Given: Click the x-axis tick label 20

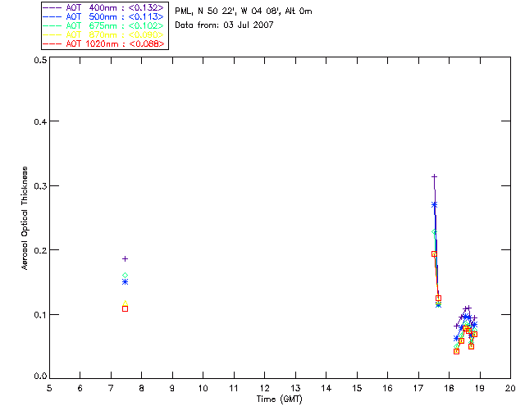Looking at the screenshot, I should tap(510, 388).
